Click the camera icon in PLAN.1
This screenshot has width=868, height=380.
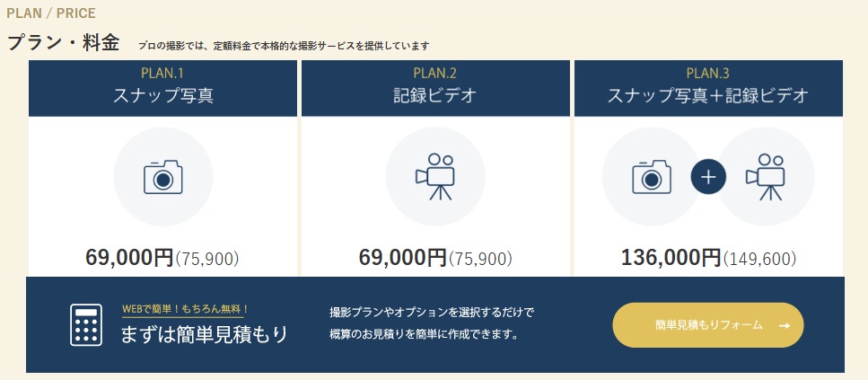point(162,177)
